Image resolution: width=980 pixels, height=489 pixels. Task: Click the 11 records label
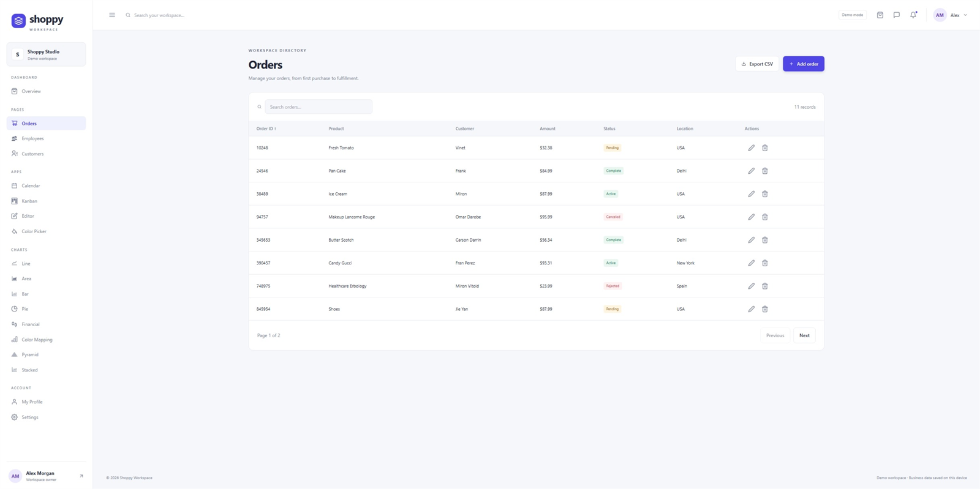pyautogui.click(x=805, y=107)
